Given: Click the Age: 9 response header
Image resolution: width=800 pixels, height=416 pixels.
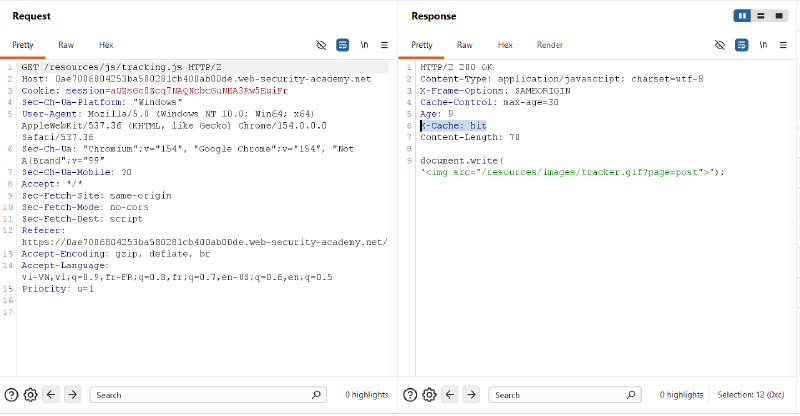Looking at the screenshot, I should 437,114.
